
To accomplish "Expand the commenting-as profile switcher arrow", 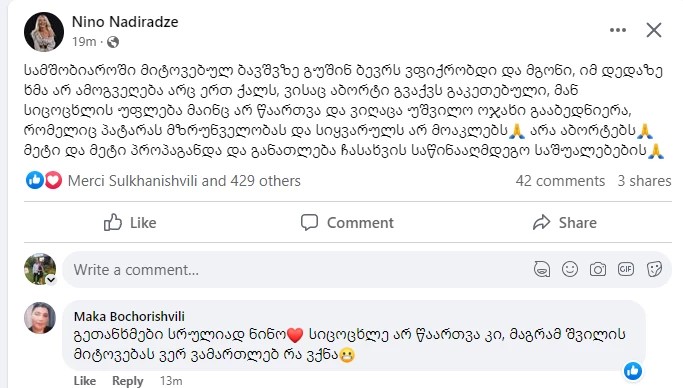I will click(x=51, y=280).
